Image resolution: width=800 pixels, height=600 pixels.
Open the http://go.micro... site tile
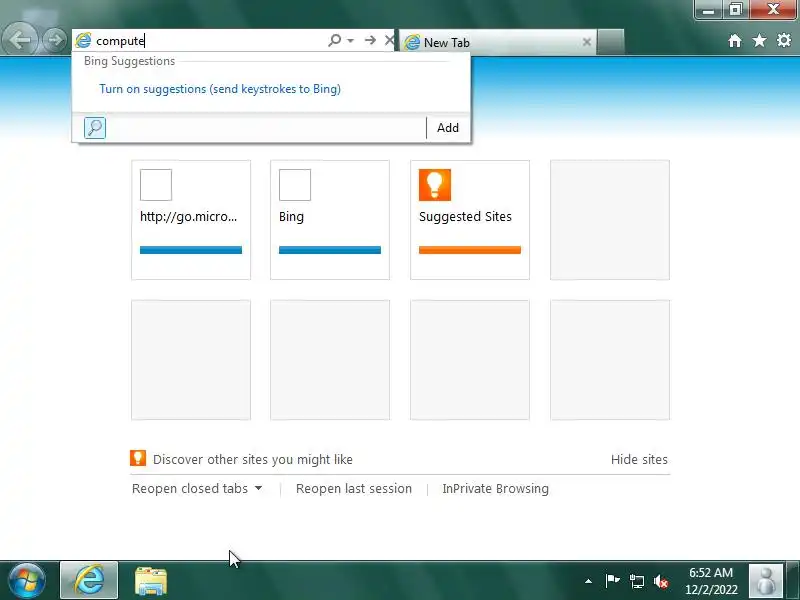point(191,220)
